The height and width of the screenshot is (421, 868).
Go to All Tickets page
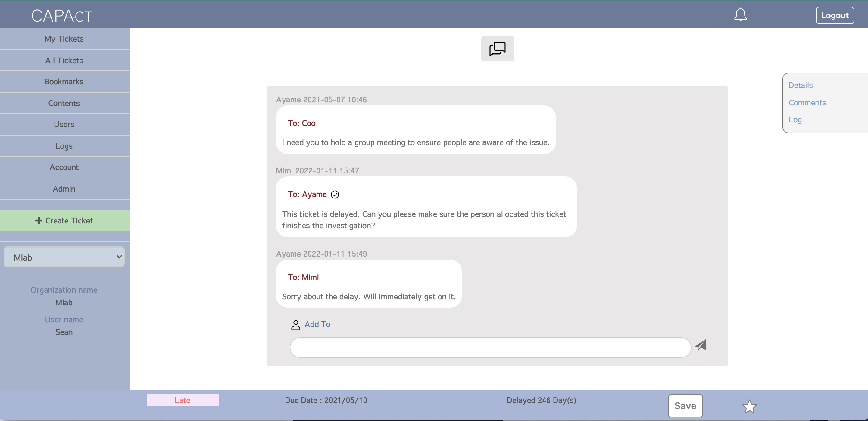pos(64,61)
